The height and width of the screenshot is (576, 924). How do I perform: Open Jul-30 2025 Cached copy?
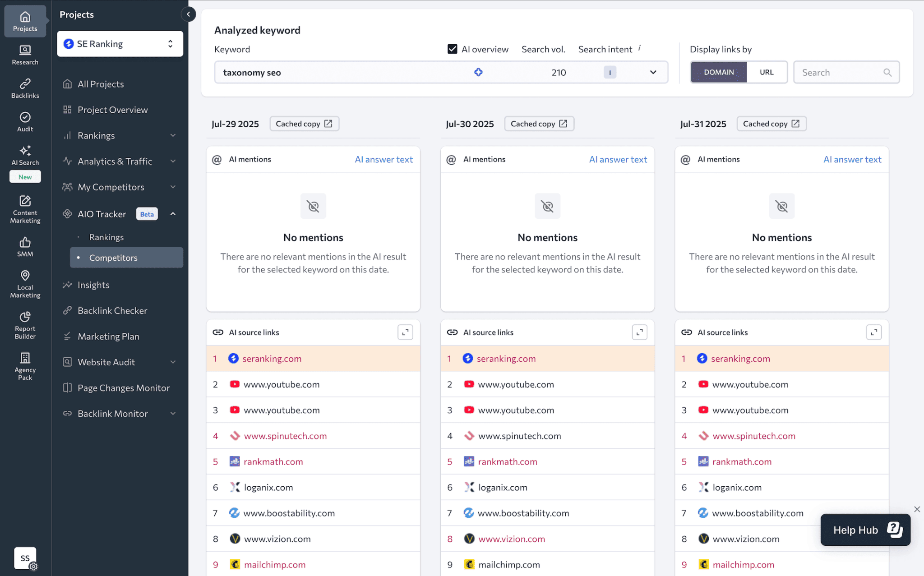tap(539, 124)
